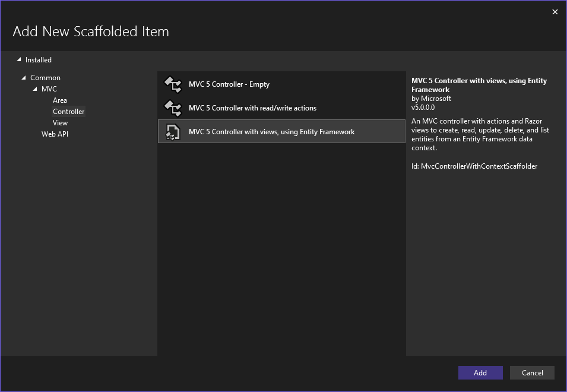Pick "MVC 5 Controller - Empty" template text
This screenshot has height=392, width=567.
pos(229,84)
